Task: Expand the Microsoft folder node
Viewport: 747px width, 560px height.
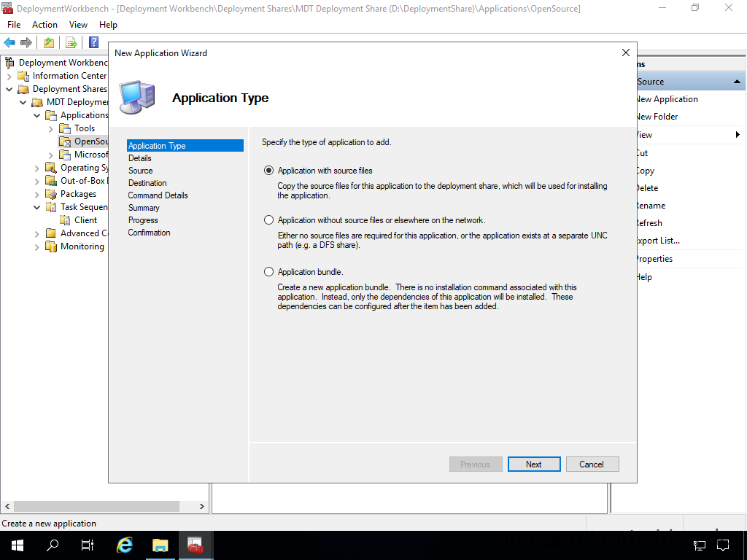Action: (x=51, y=155)
